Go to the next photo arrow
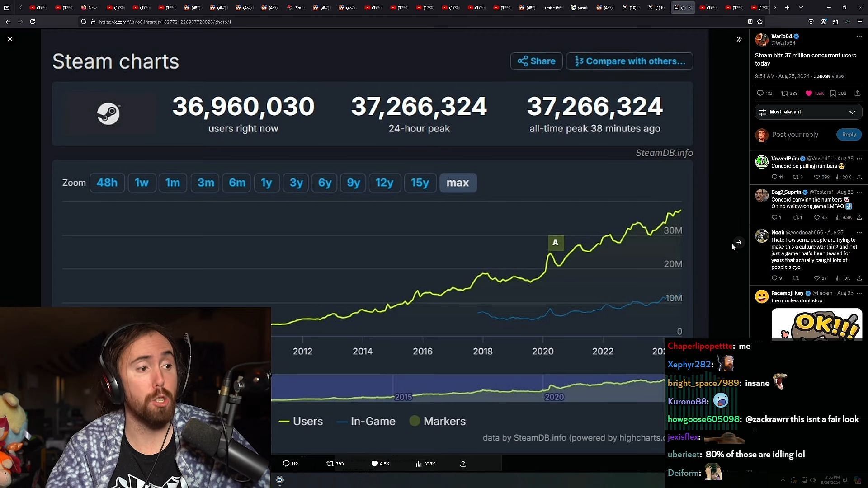868x488 pixels. (x=739, y=243)
